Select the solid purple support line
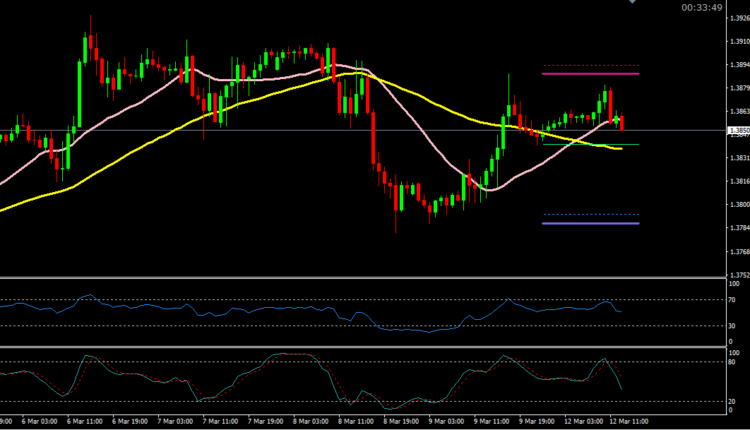The image size is (750, 430). (x=590, y=223)
